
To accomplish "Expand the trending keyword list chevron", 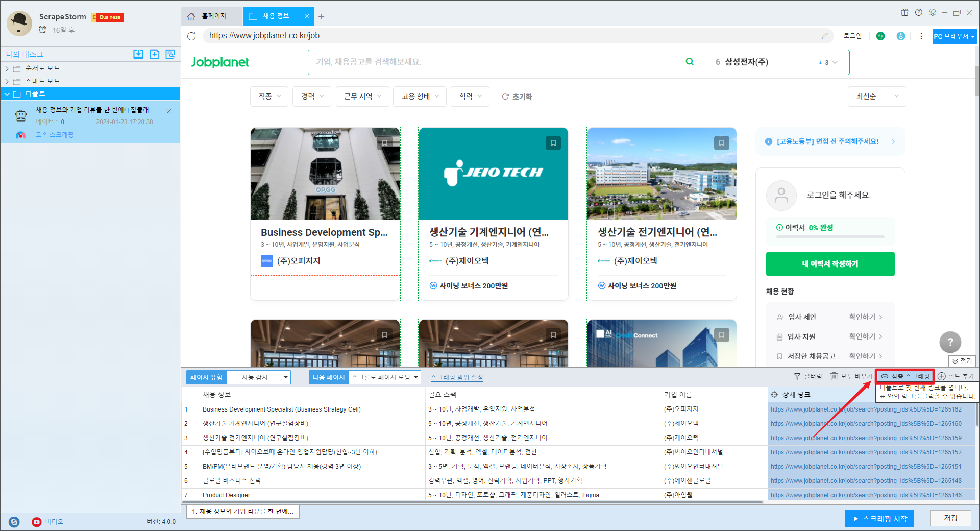I will pyautogui.click(x=835, y=62).
